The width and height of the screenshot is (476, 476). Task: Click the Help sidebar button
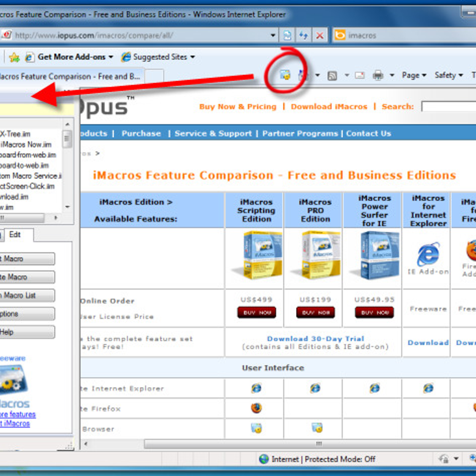[27, 332]
